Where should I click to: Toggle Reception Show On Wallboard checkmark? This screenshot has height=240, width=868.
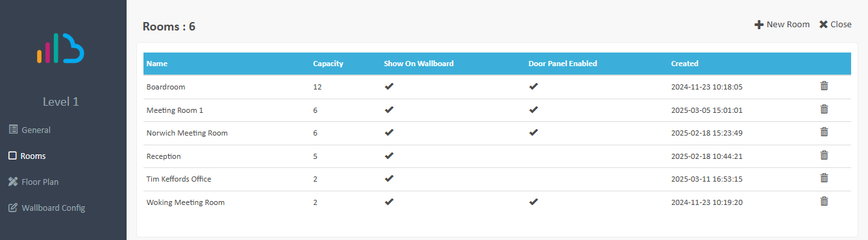(389, 156)
